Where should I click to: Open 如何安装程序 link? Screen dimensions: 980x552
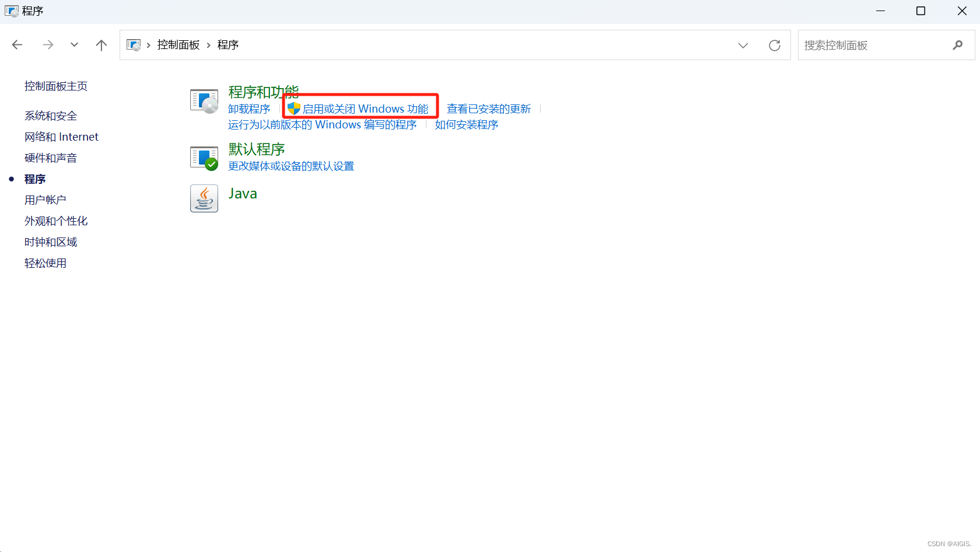point(467,125)
